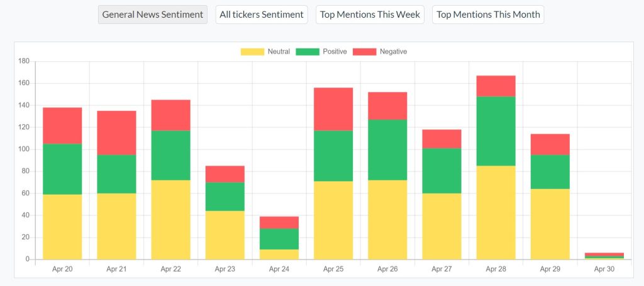644x286 pixels.
Task: Open the General News Sentiment tab
Action: point(153,14)
